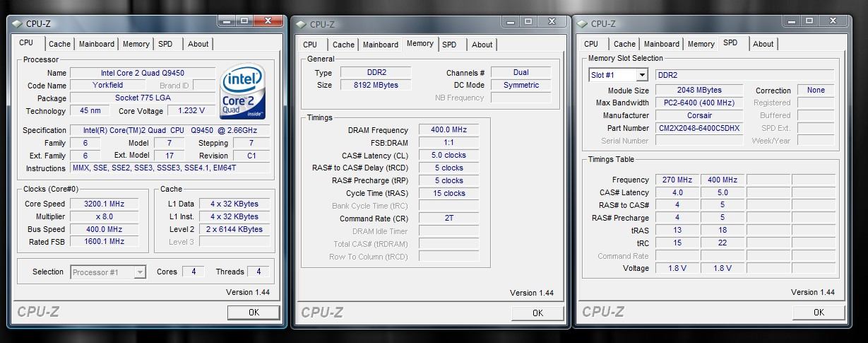
Task: Switch to About tab in the memory timings window
Action: click(482, 45)
